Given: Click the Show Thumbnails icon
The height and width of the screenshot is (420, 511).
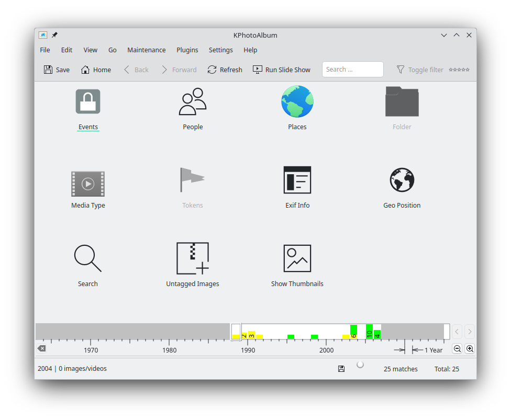Looking at the screenshot, I should 297,259.
